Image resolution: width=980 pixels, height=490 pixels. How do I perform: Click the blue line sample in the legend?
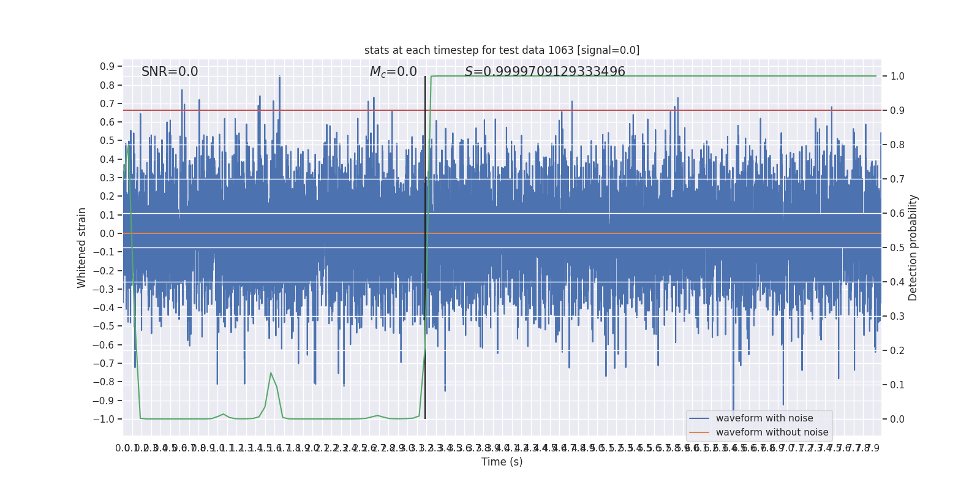click(x=699, y=418)
